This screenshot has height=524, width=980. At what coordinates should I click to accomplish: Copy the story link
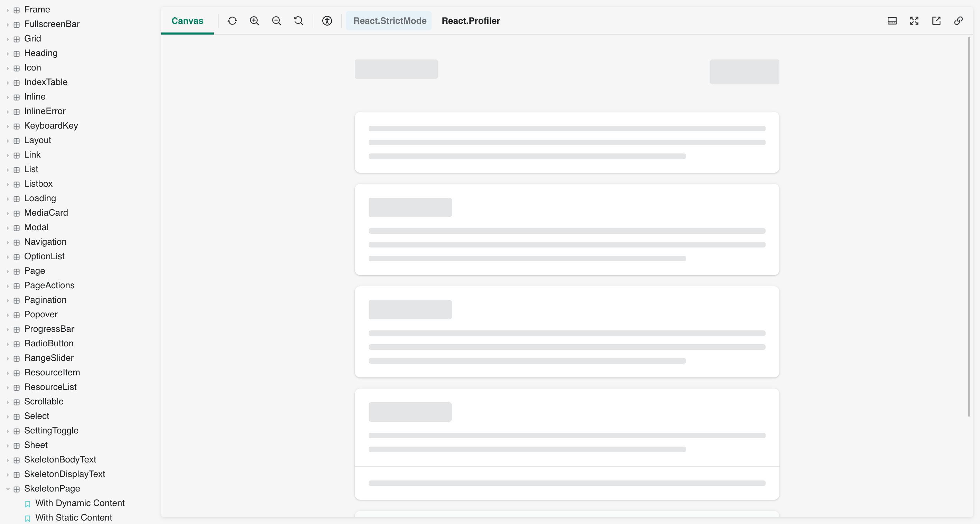click(958, 21)
